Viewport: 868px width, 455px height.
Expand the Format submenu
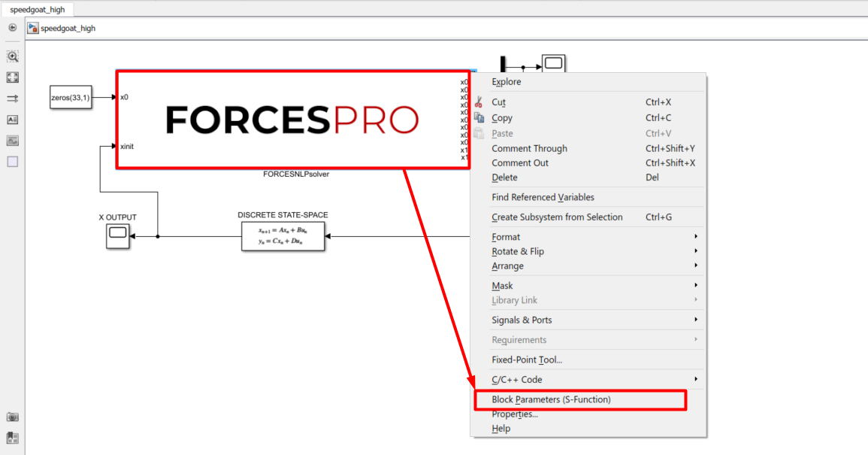pos(506,237)
